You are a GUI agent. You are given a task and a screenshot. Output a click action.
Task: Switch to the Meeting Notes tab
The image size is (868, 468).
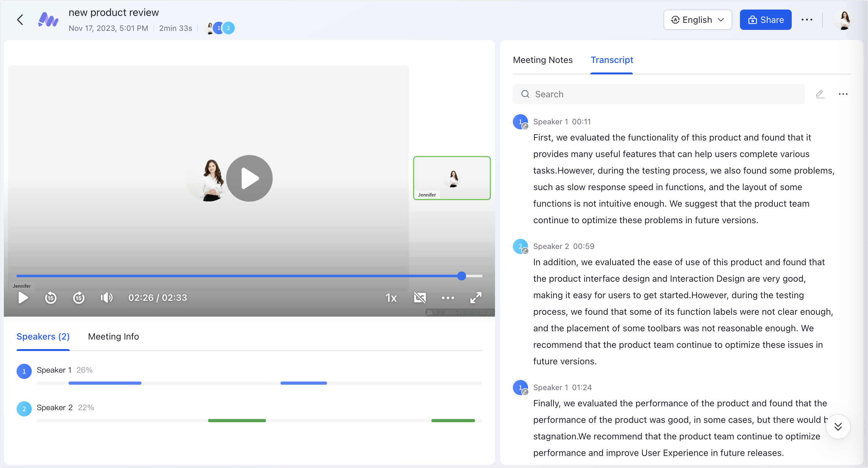coord(543,60)
